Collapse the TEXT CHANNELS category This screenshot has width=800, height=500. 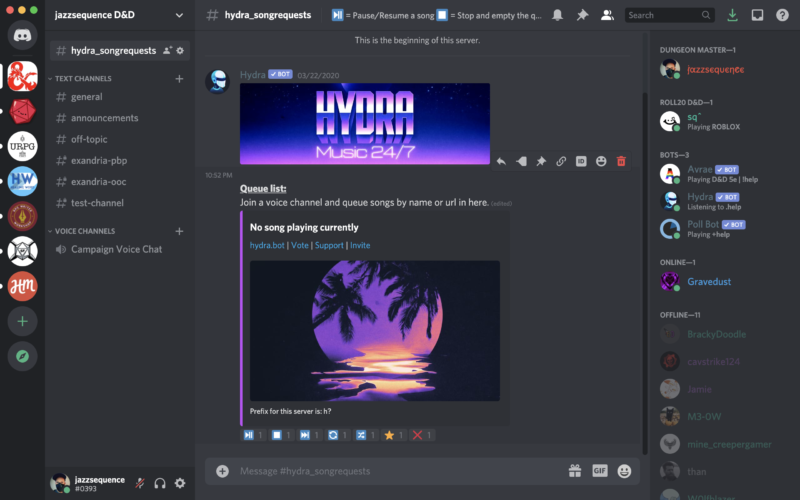tap(83, 78)
